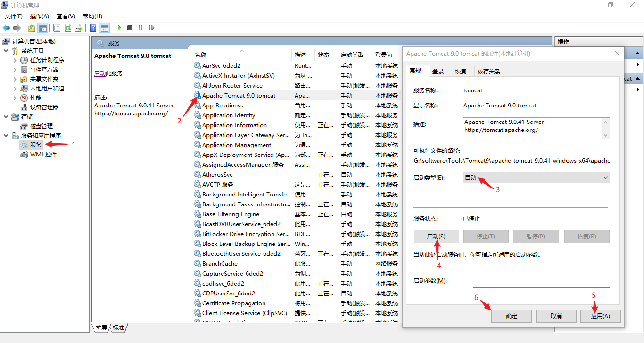Viewport: 644px width, 343px height.
Task: Select 事件查看器 in the tree
Action: pyautogui.click(x=44, y=69)
